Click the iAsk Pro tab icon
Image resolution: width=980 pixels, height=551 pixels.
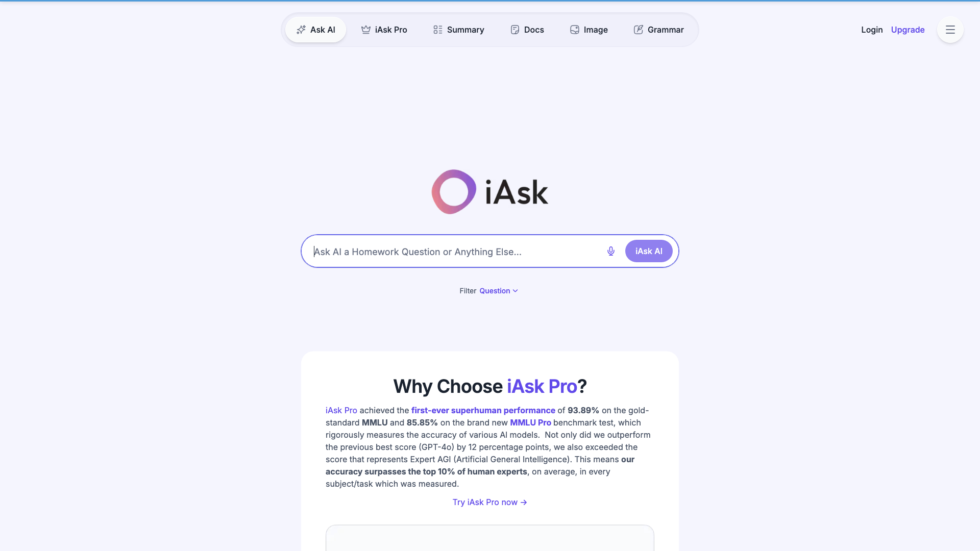click(365, 30)
